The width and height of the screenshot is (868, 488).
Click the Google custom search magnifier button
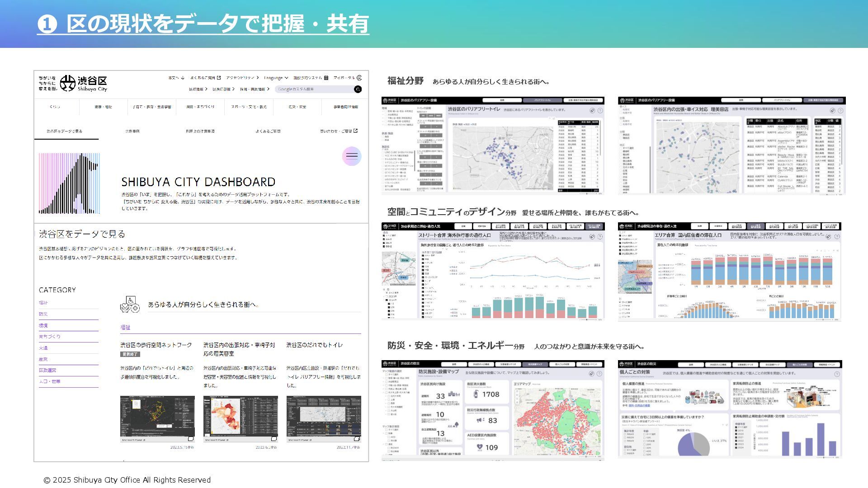point(358,89)
